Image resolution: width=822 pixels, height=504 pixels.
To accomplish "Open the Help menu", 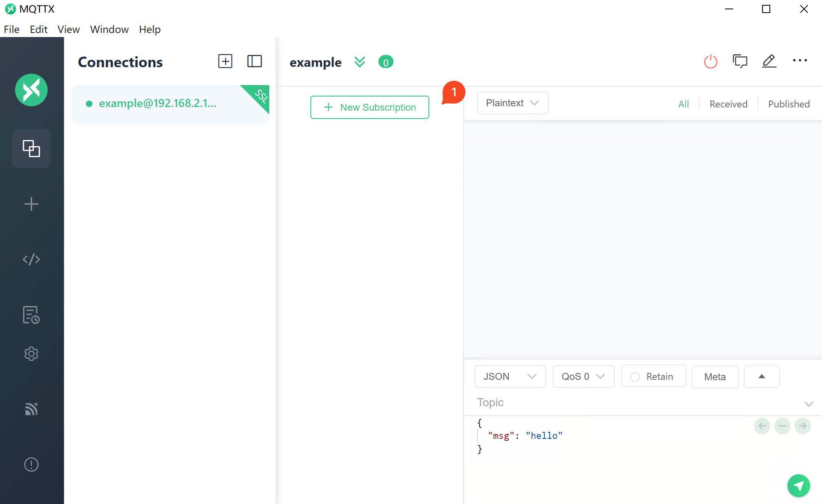I will click(x=150, y=29).
